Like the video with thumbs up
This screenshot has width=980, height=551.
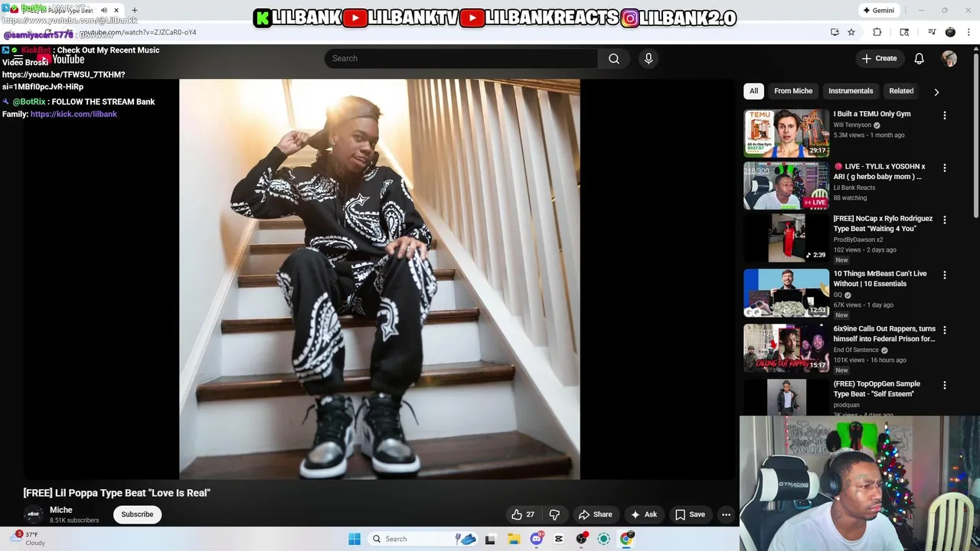pyautogui.click(x=523, y=514)
